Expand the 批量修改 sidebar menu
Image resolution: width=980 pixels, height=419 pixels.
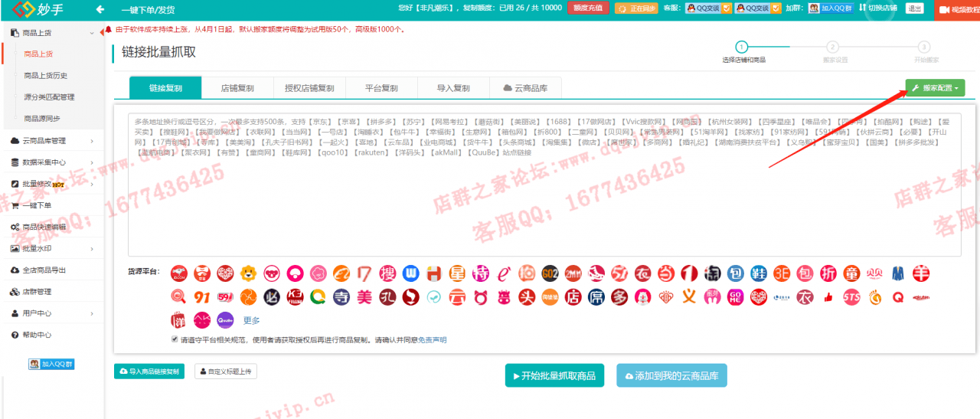point(52,184)
